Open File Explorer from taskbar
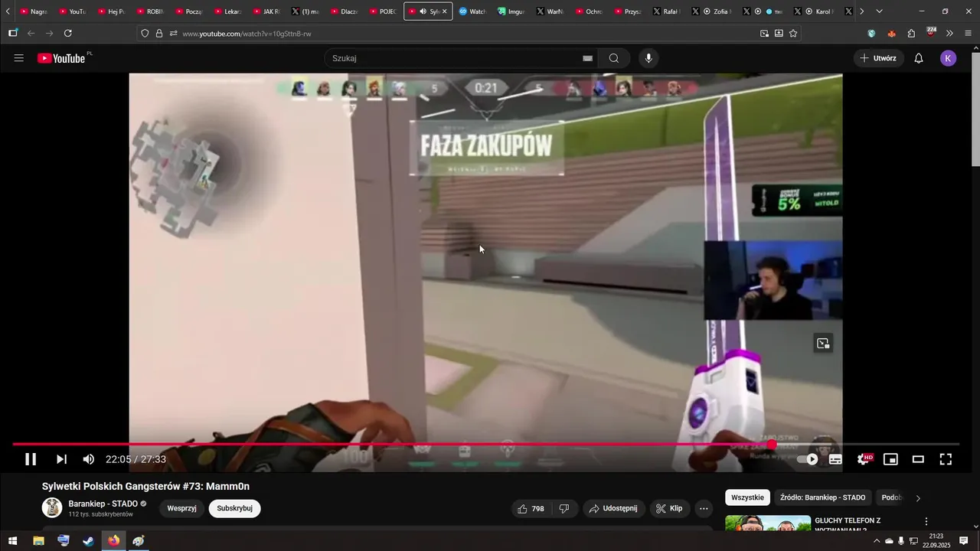 [x=38, y=541]
